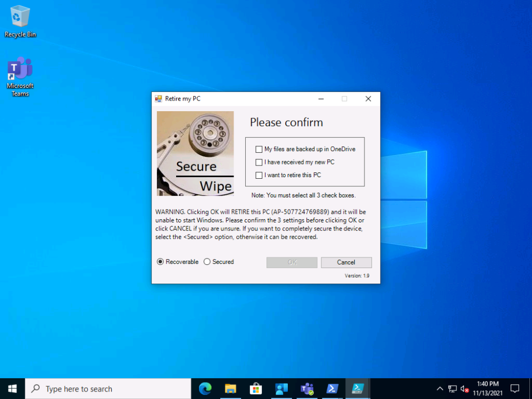Viewport: 532px width, 399px height.
Task: Open Microsoft Edge from the taskbar
Action: (x=205, y=389)
